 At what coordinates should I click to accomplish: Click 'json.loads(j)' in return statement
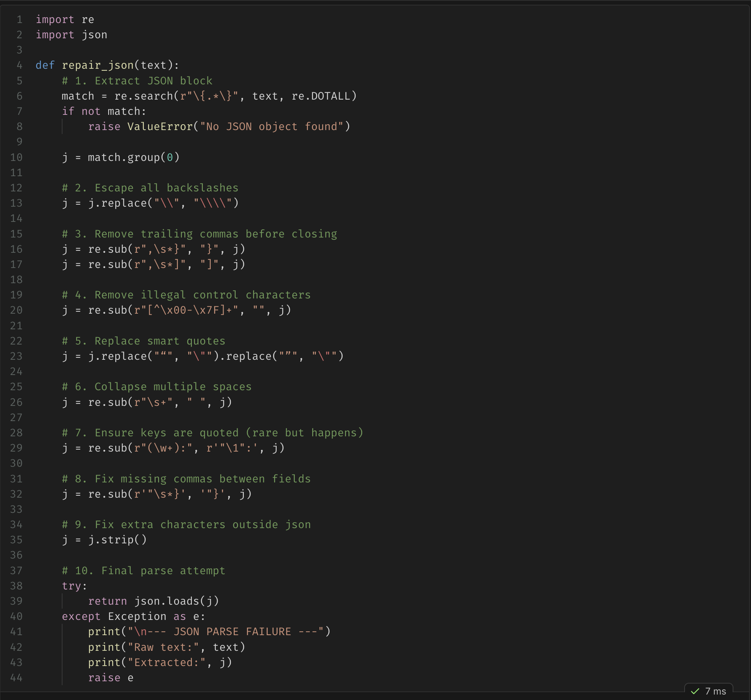click(x=176, y=601)
